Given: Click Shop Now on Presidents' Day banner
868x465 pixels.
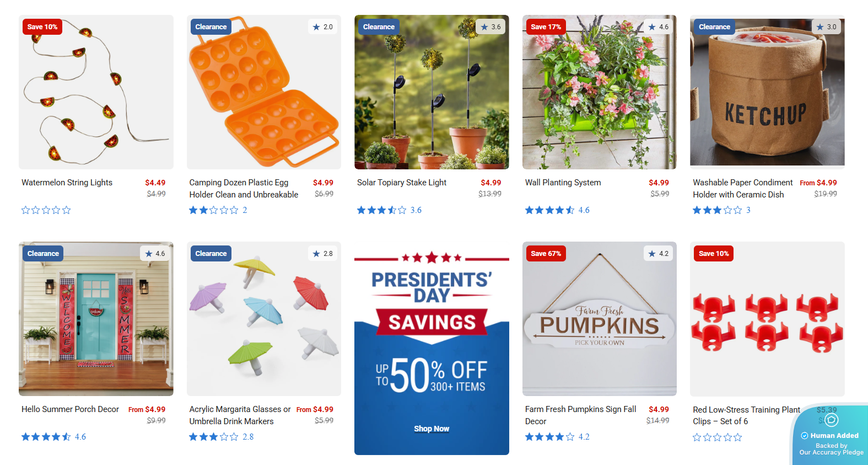Looking at the screenshot, I should [432, 429].
